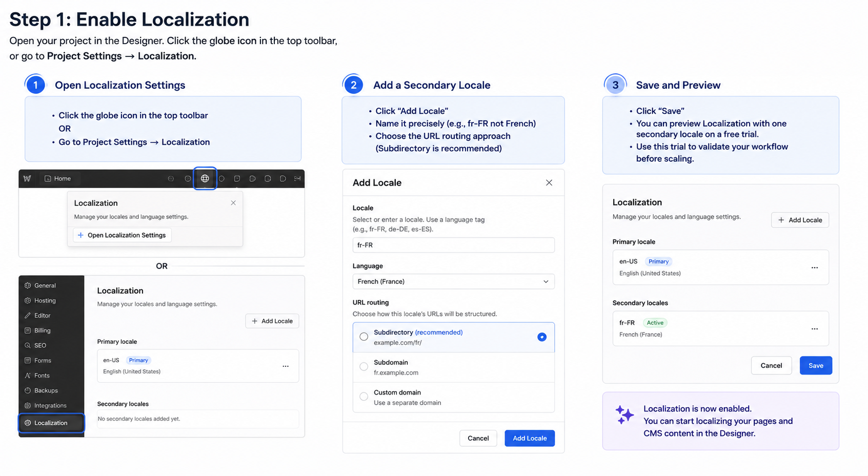
Task: Open the Language dropdown showing French (France)
Action: (x=453, y=281)
